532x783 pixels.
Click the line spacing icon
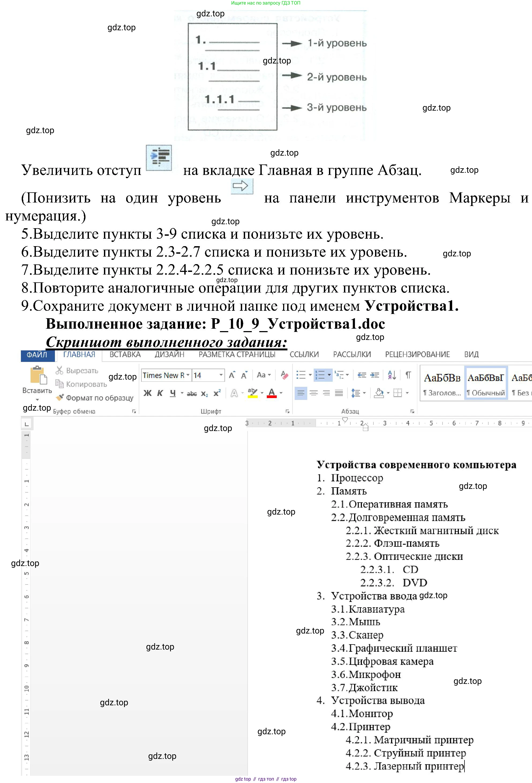pos(356,393)
